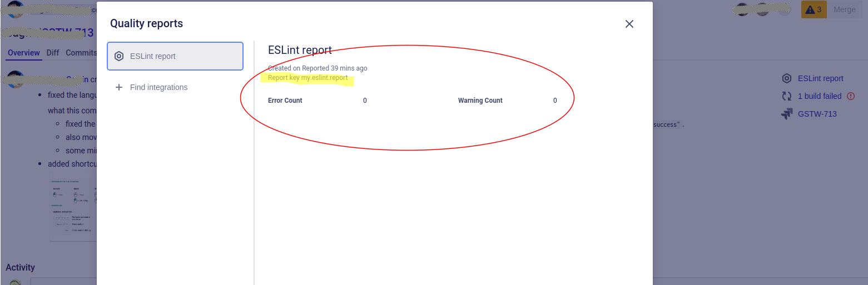868x285 pixels.
Task: Open the 1 build failed link
Action: pos(820,96)
